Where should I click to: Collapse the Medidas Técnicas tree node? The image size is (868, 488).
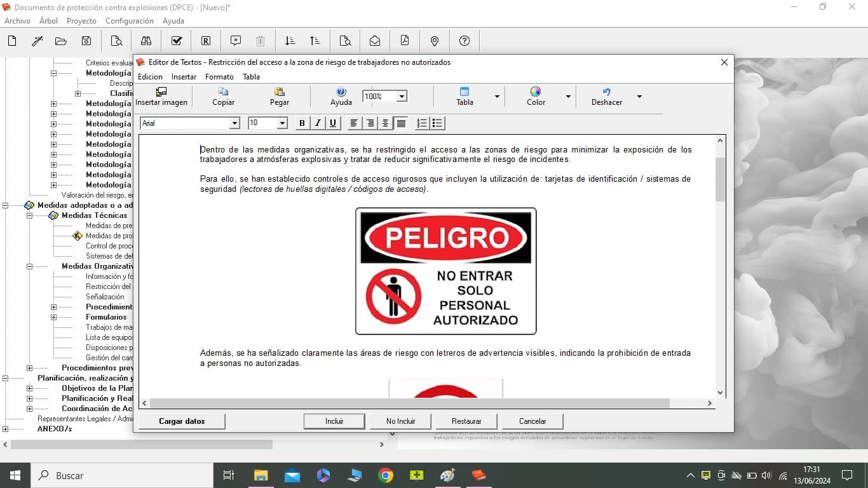click(x=29, y=215)
